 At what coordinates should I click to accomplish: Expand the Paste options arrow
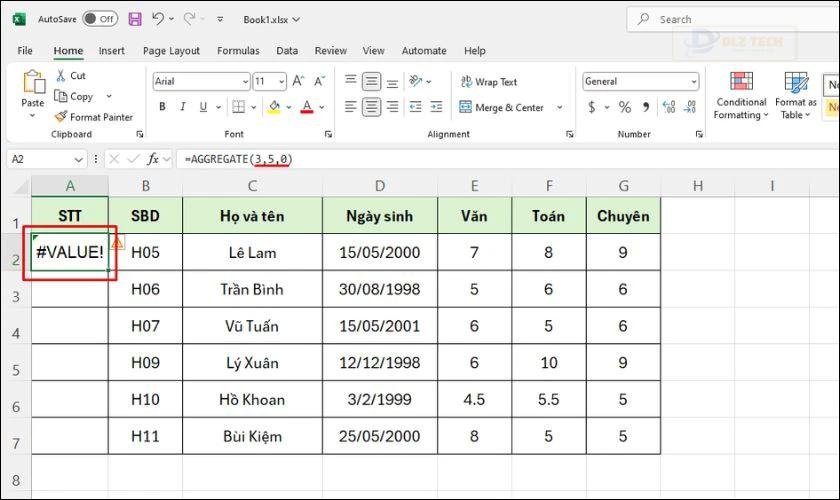tap(32, 115)
